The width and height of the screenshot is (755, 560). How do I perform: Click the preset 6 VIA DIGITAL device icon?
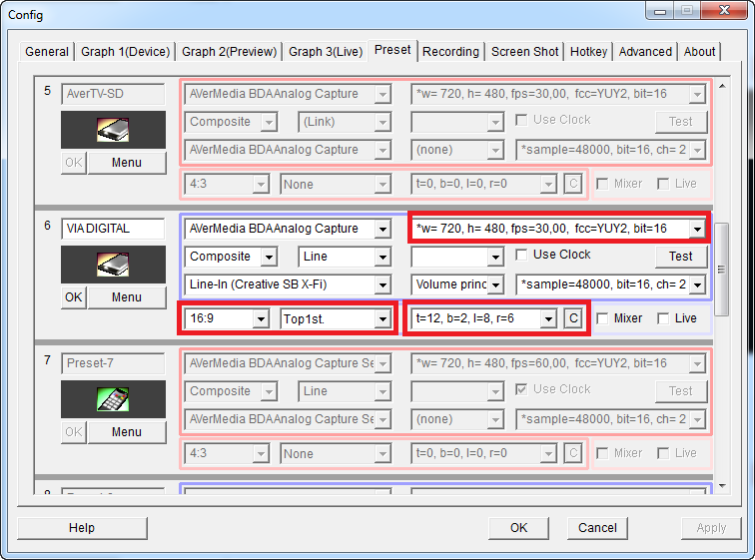pyautogui.click(x=113, y=265)
